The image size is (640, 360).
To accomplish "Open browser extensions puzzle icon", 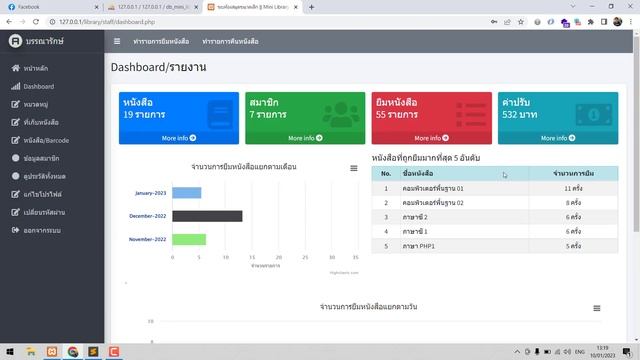I will 591,22.
